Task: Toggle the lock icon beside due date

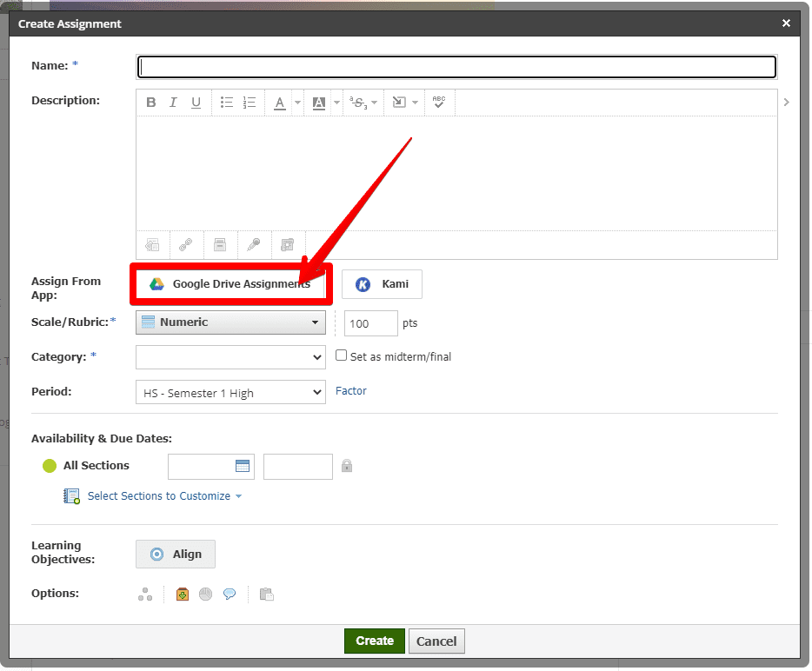Action: [347, 466]
